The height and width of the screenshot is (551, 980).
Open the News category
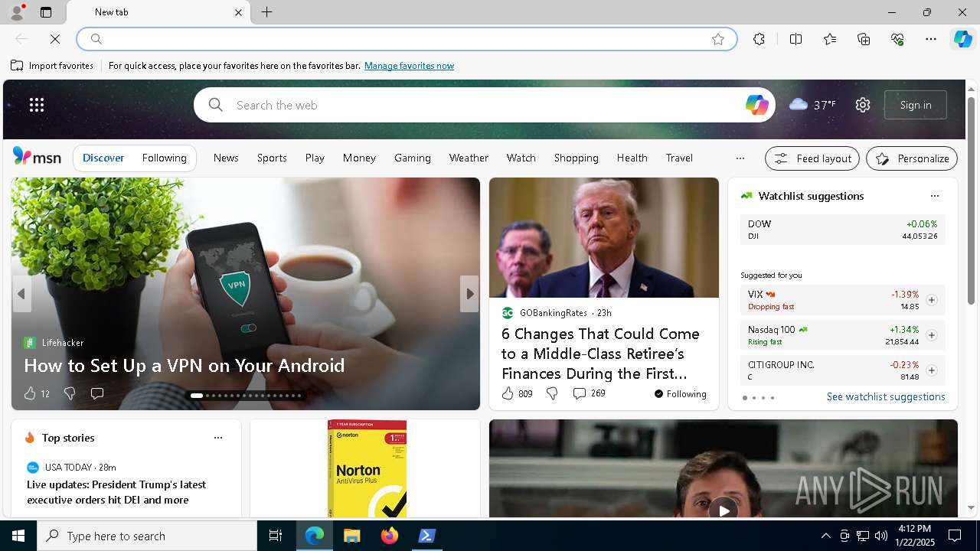(226, 158)
